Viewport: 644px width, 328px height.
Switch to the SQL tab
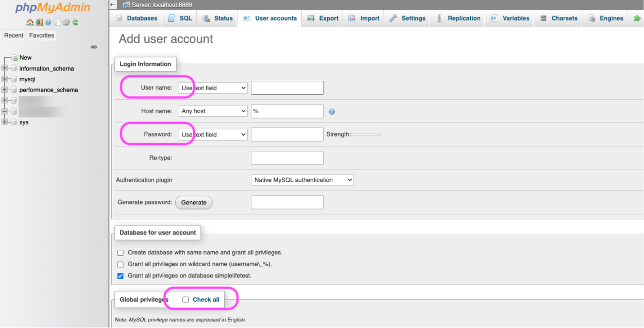pos(180,19)
